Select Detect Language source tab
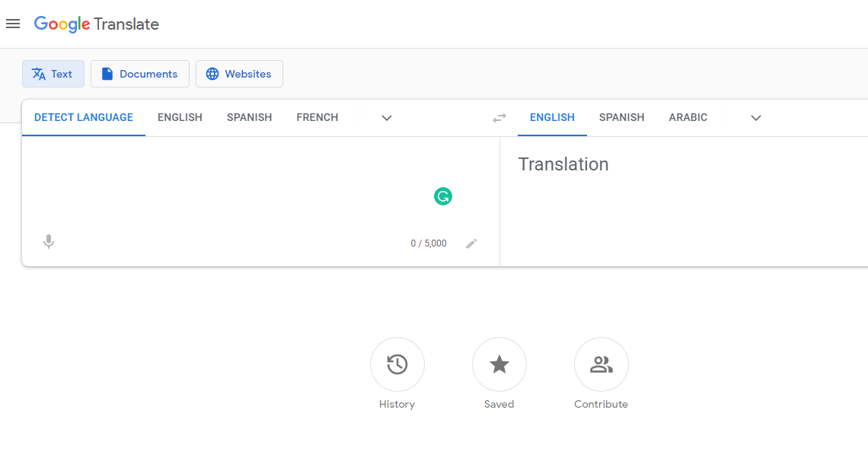 84,117
